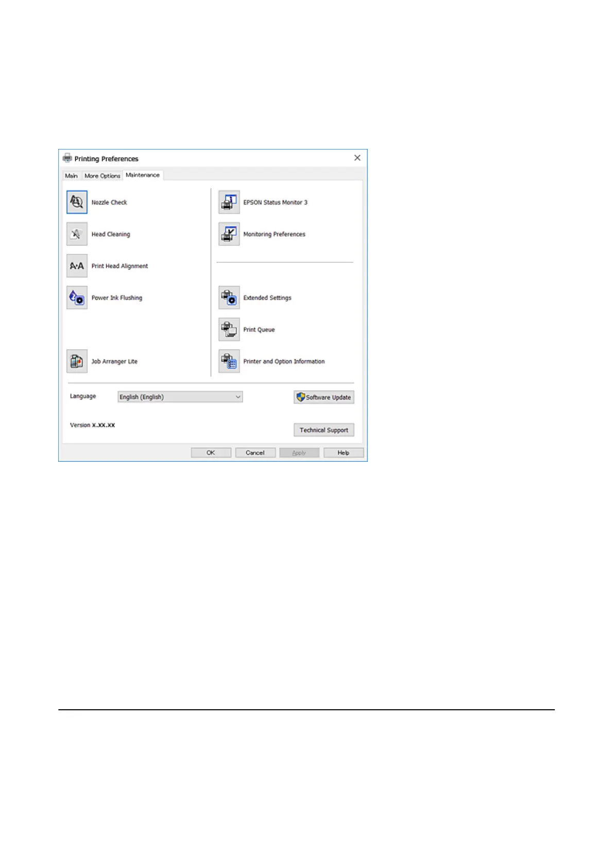
Task: Open Help for Printing Preferences
Action: point(344,453)
